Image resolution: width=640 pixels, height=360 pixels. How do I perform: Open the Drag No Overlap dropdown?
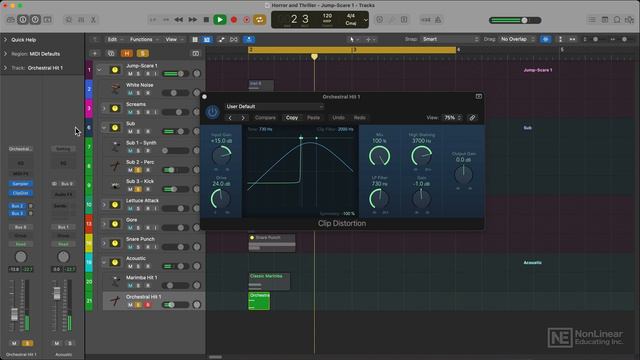[x=517, y=39]
